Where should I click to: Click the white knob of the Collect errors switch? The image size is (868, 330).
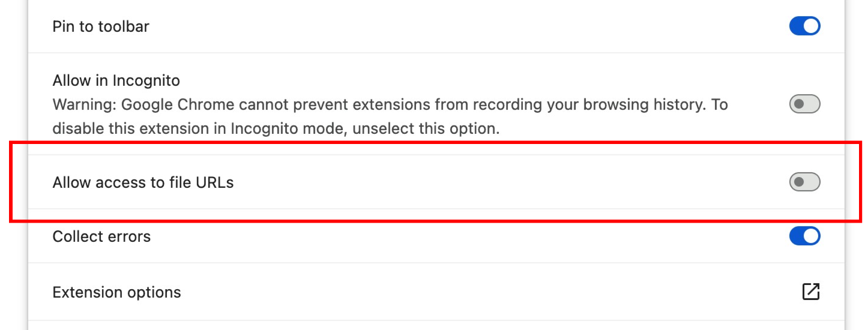(x=811, y=236)
